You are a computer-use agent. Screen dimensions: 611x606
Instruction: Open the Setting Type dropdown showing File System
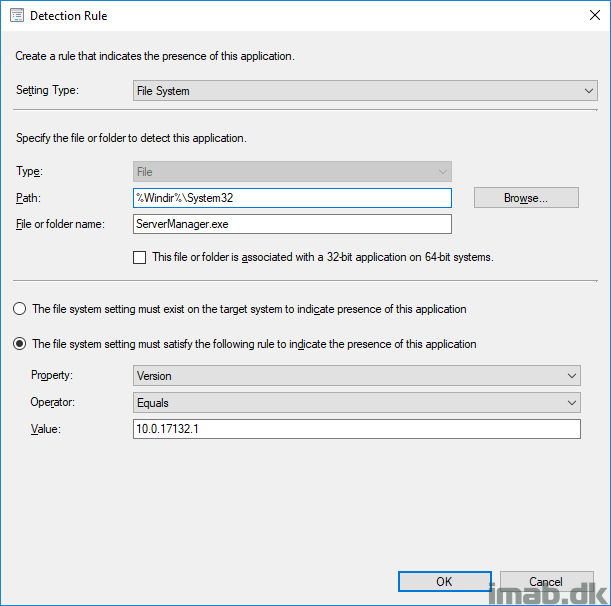coord(365,91)
